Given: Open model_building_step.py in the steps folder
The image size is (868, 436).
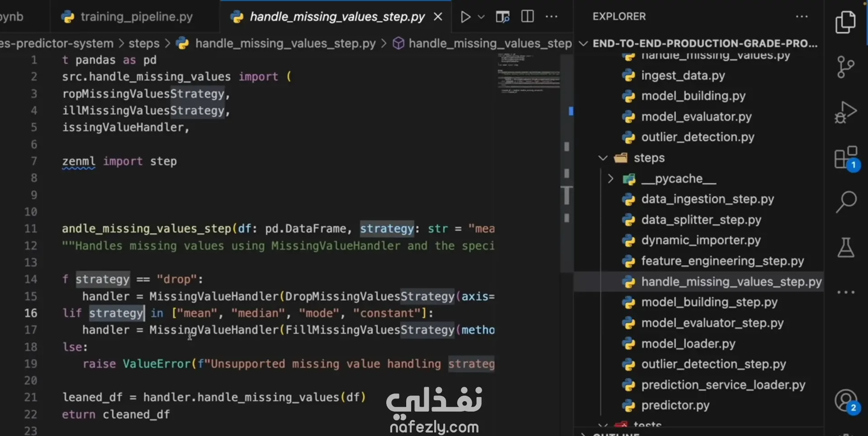Looking at the screenshot, I should (710, 302).
